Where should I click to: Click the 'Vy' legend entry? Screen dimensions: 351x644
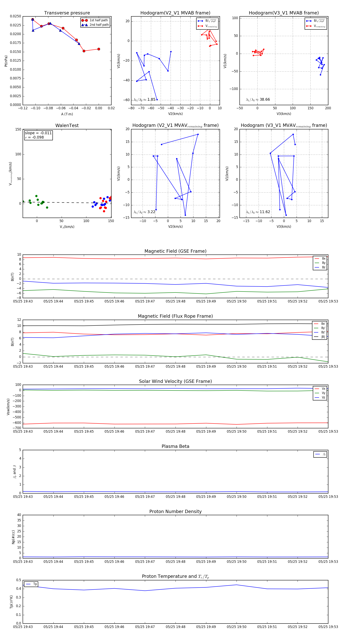point(320,393)
